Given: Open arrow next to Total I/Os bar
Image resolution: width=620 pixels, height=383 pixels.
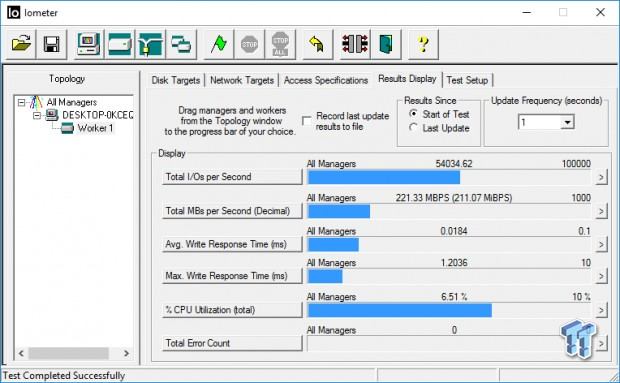Looking at the screenshot, I should tap(601, 177).
